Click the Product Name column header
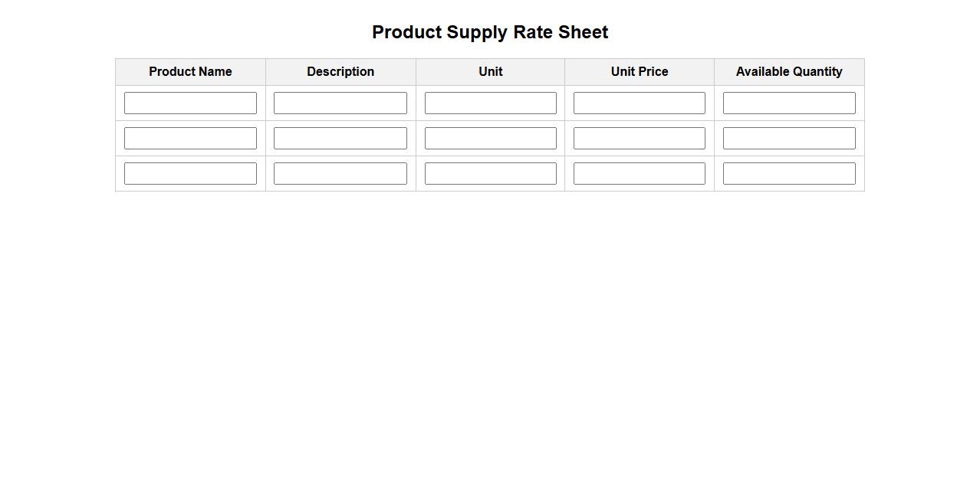 190,71
